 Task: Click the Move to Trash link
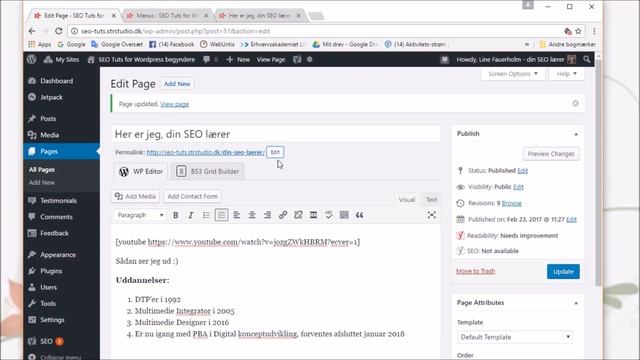coord(476,271)
